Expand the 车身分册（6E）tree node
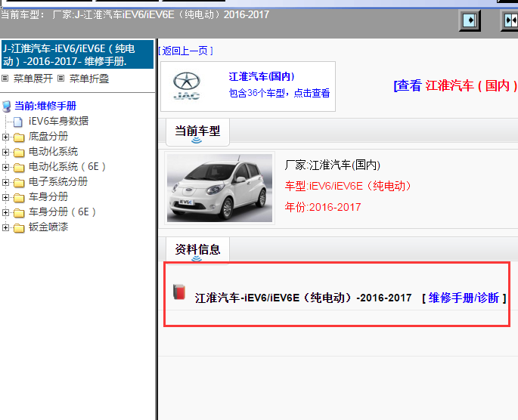This screenshot has width=518, height=420. (5, 212)
